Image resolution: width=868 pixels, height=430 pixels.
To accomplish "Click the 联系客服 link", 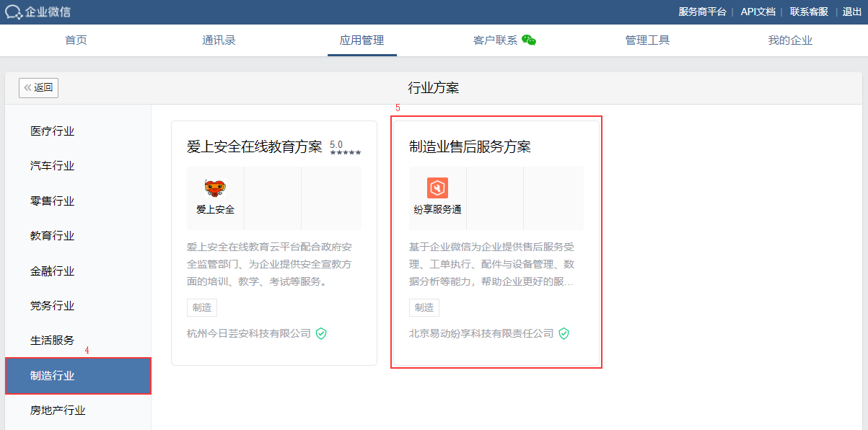I will (809, 12).
